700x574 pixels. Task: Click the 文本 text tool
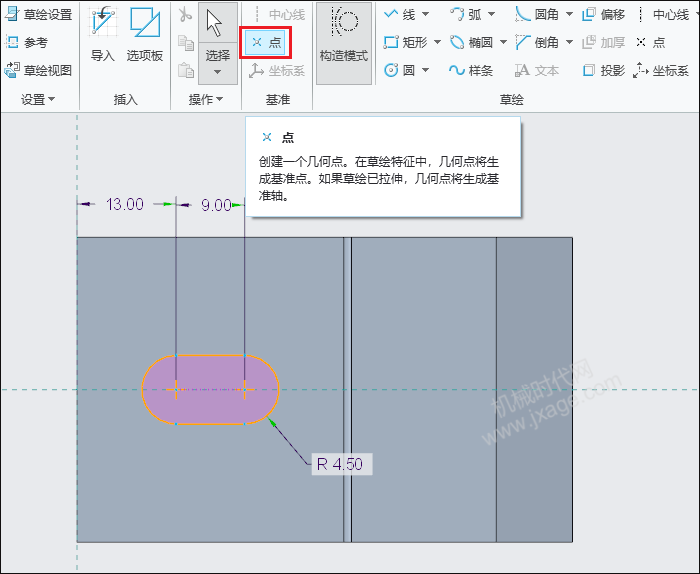(x=537, y=70)
